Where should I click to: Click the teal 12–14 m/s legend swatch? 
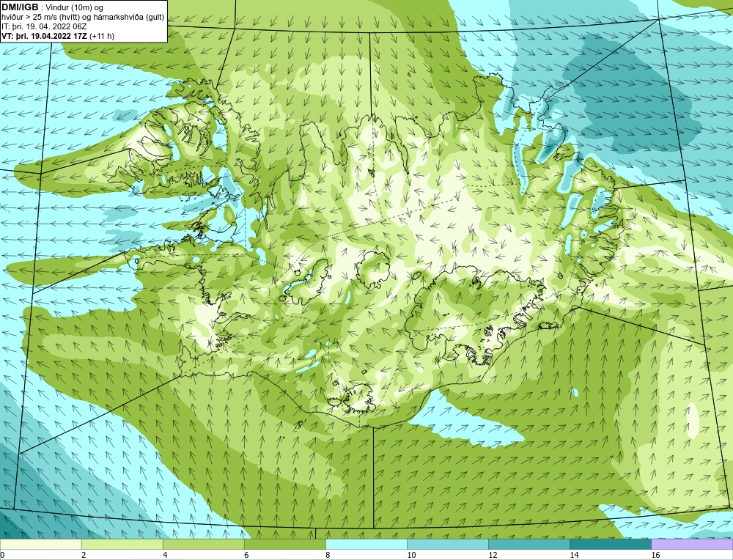click(528, 544)
